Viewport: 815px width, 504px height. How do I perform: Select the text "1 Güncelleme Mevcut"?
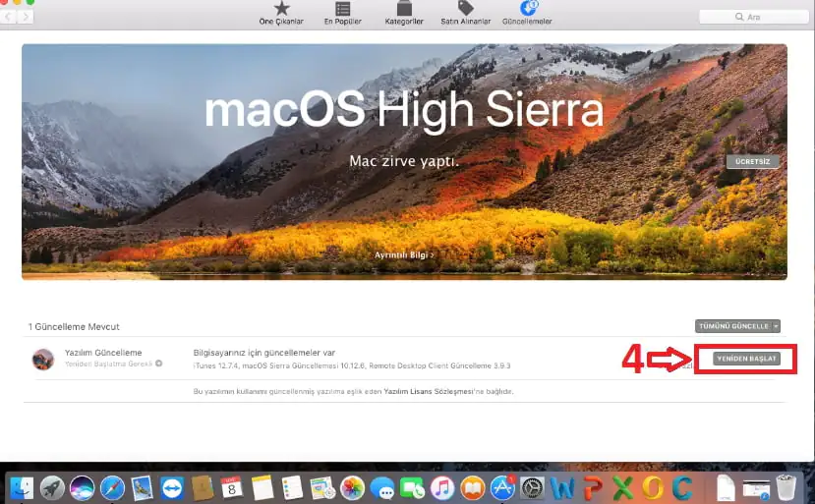pyautogui.click(x=74, y=327)
